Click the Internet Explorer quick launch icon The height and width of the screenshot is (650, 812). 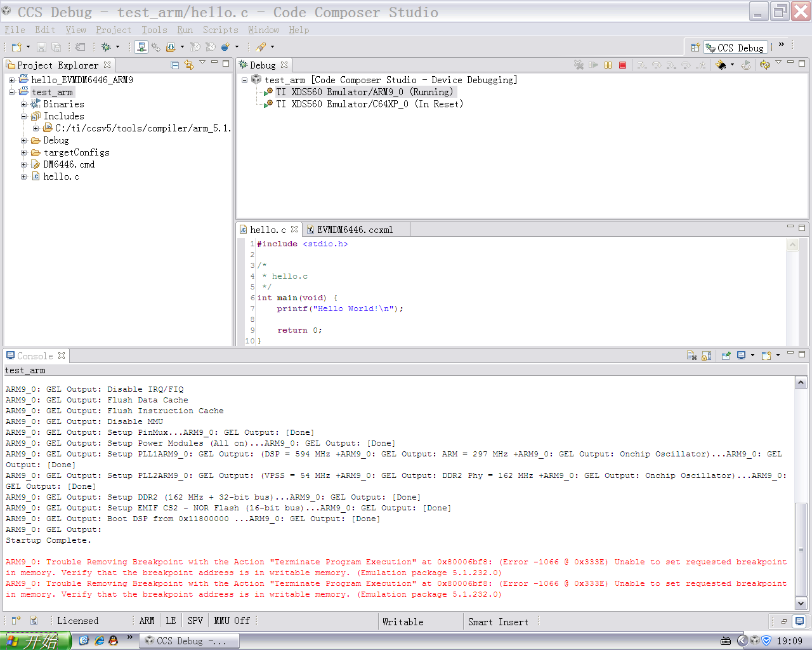(x=99, y=640)
